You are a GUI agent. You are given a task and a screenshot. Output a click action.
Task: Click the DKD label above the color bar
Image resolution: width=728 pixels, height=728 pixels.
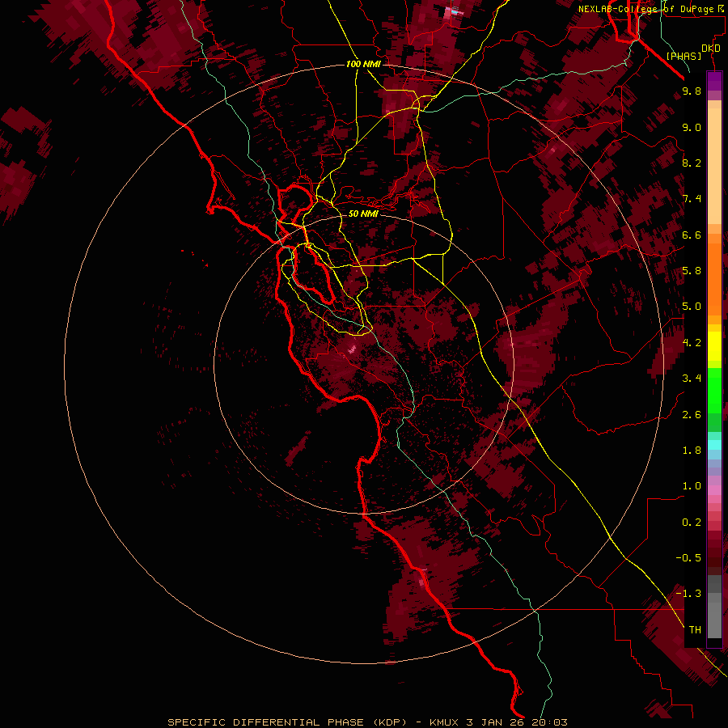tap(711, 49)
